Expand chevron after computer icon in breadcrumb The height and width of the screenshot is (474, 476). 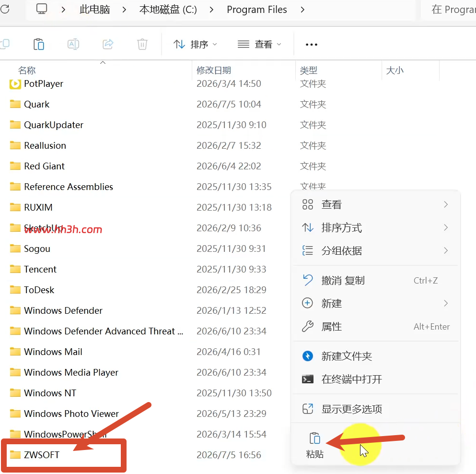pos(63,10)
